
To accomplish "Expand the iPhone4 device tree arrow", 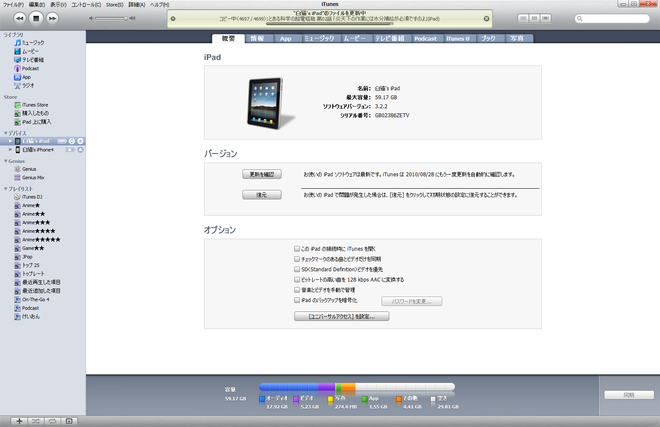I will 11,149.
